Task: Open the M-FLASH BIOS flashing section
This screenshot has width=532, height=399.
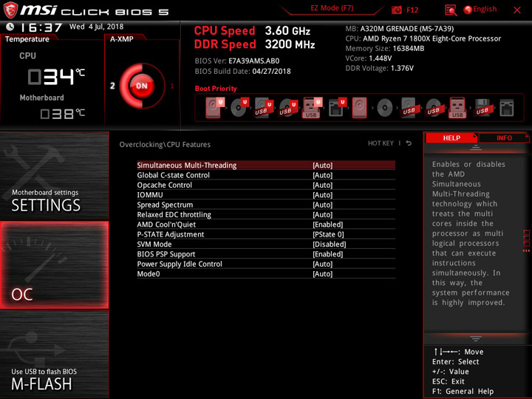Action: 54,354
